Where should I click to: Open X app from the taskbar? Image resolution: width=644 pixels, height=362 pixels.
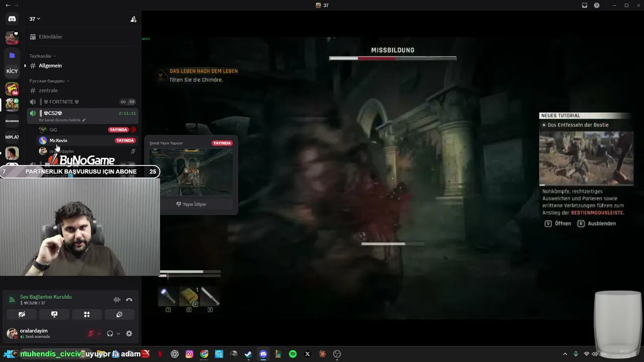(307, 354)
